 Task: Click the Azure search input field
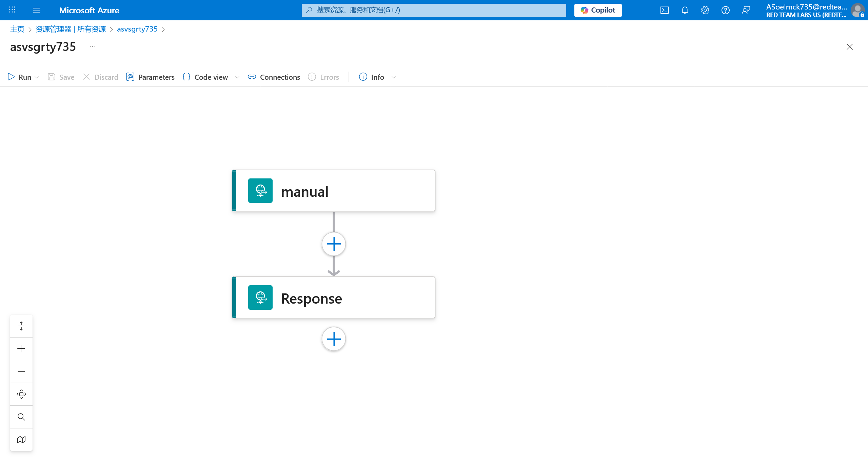[x=434, y=10]
